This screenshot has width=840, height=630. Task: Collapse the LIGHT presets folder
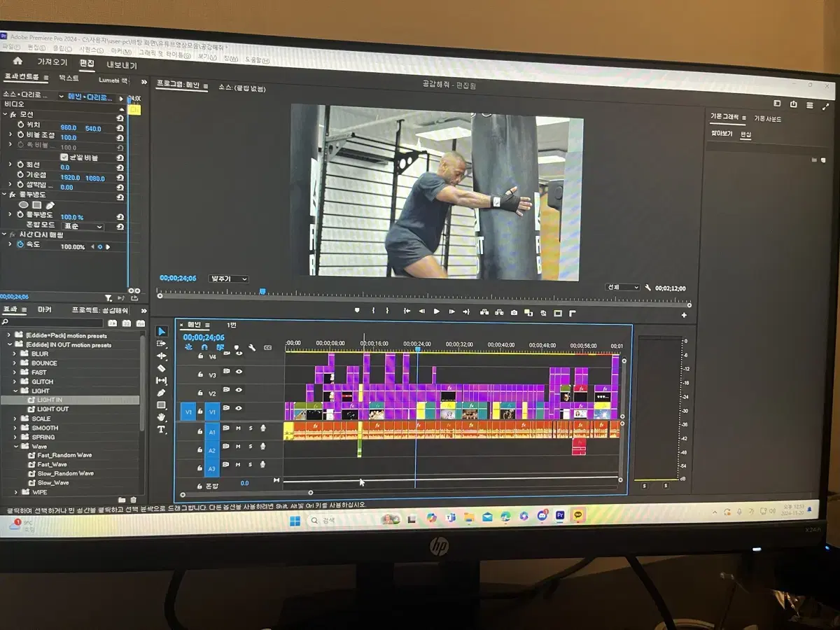[x=15, y=391]
